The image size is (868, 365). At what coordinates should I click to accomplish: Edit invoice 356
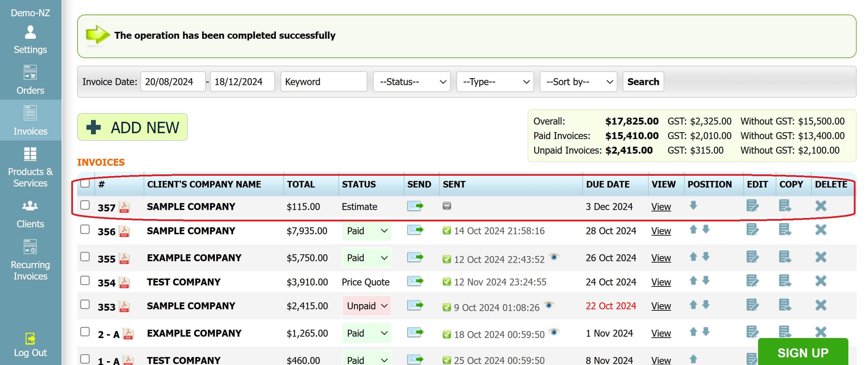[752, 230]
